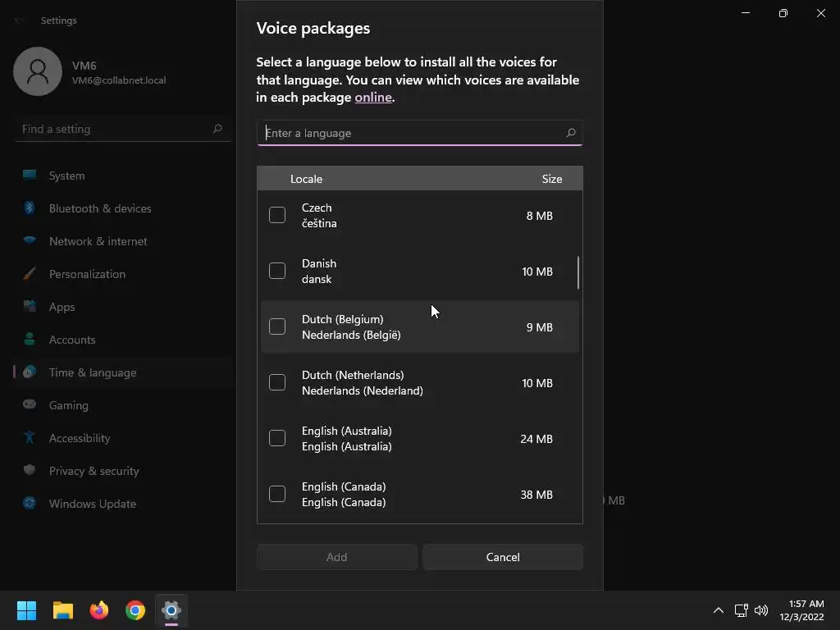Open Privacy & security settings
840x630 pixels.
(x=122, y=471)
